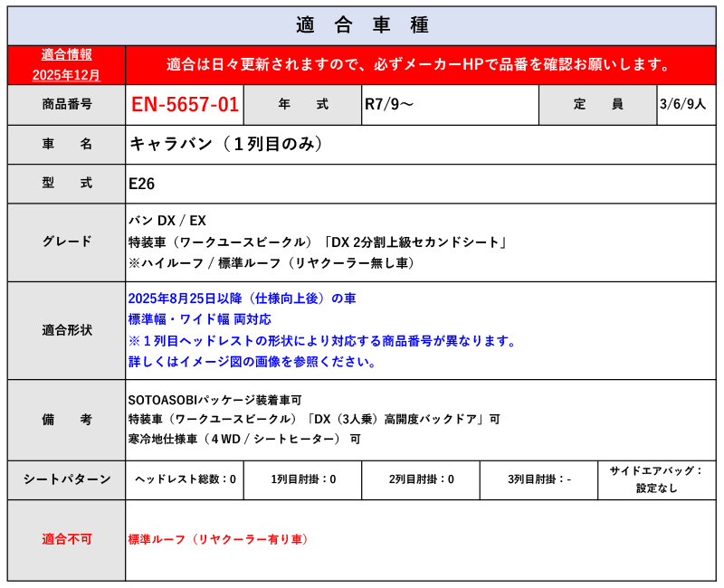Image resolution: width=724 pixels, height=588 pixels.
Task: Click the blue 標準幅・ワイド幅 両対応 line
Action: click(200, 319)
